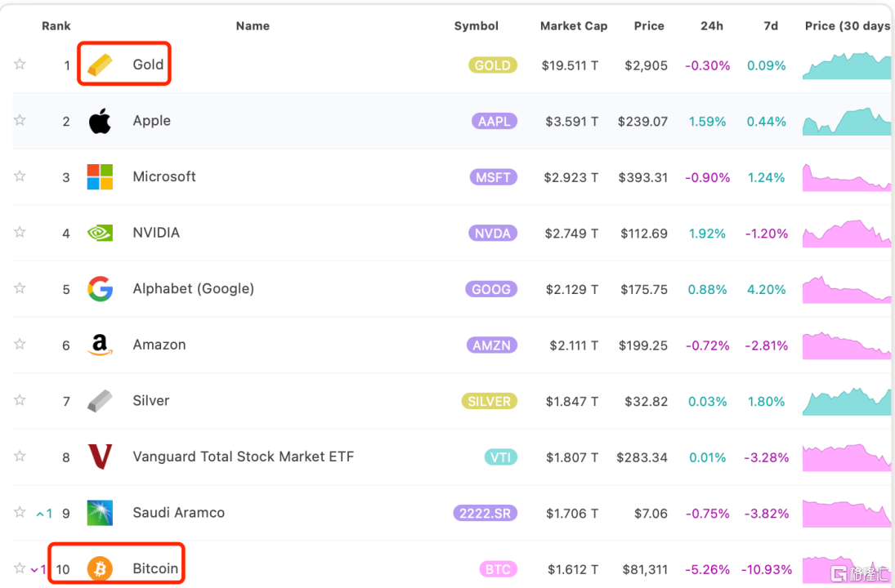This screenshot has width=895, height=588.
Task: Click the Amazon logo icon
Action: click(100, 345)
